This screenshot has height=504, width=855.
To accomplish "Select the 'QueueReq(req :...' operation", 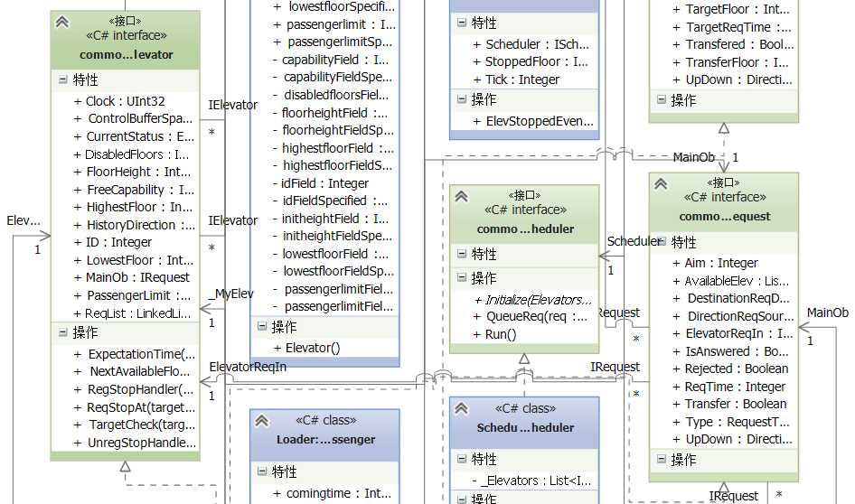I will point(530,316).
